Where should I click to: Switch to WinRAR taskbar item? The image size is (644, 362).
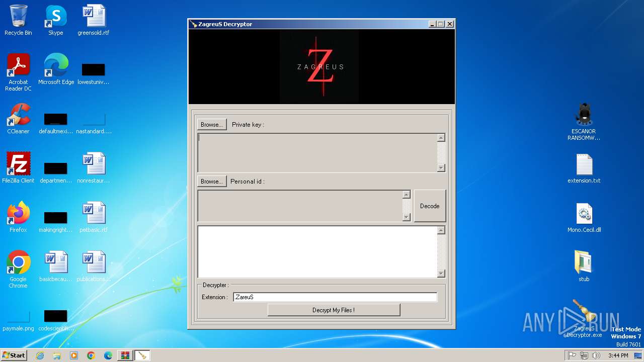[x=125, y=355]
